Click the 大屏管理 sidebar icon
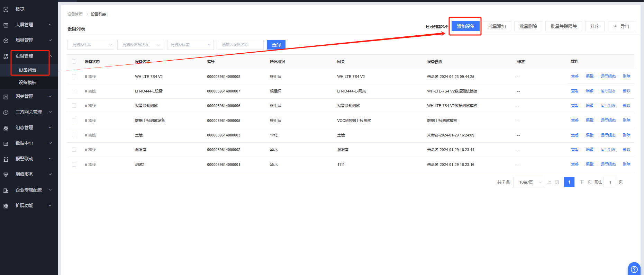This screenshot has height=275, width=644. (6, 25)
